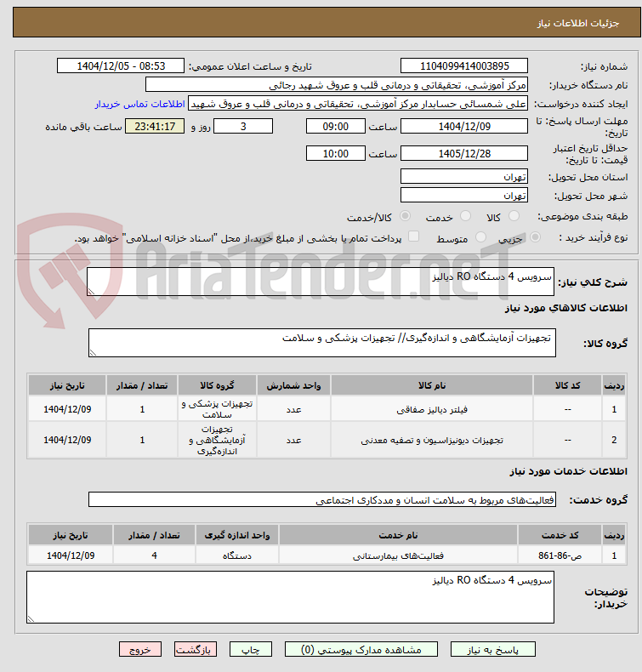The width and height of the screenshot is (642, 672).
Task: Click the validity hour 10:00 field
Action: point(335,153)
